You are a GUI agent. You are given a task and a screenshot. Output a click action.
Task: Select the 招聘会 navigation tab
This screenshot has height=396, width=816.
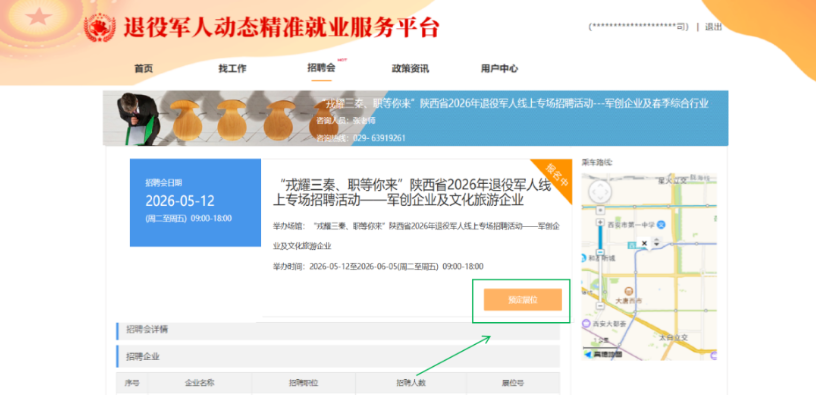click(x=322, y=68)
